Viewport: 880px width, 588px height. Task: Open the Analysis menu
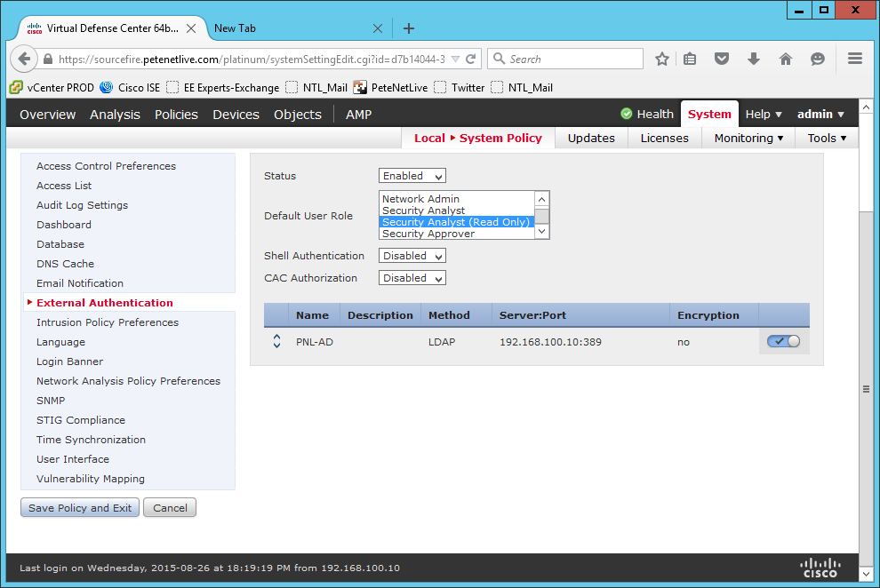(x=115, y=115)
